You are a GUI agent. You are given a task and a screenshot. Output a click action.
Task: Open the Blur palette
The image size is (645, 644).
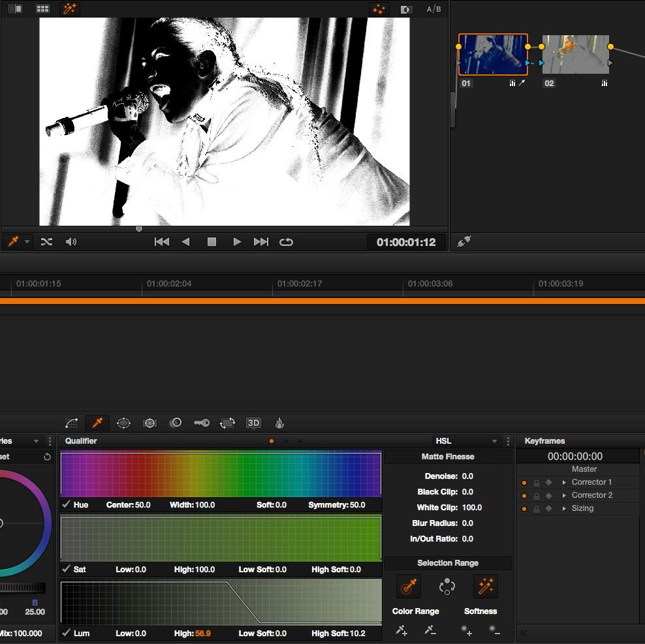click(176, 423)
